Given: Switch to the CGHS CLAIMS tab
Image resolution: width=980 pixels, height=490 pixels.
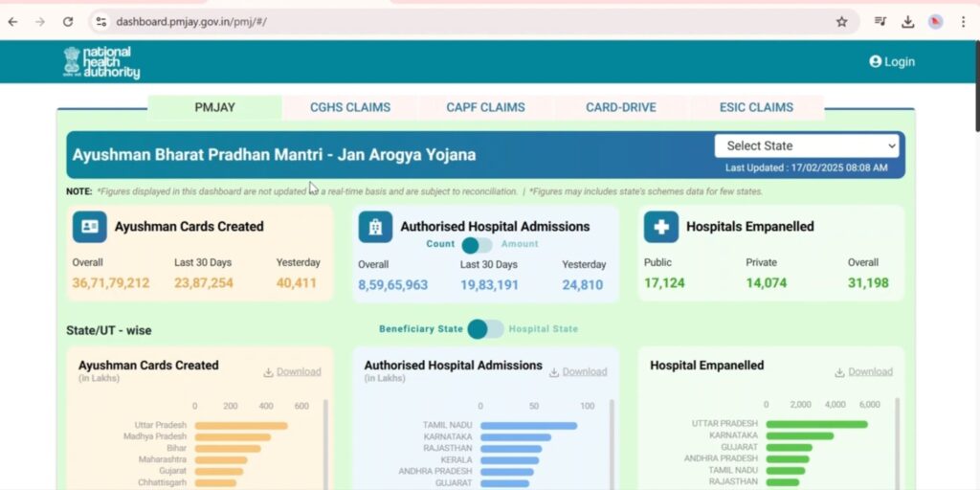Looking at the screenshot, I should 350,107.
